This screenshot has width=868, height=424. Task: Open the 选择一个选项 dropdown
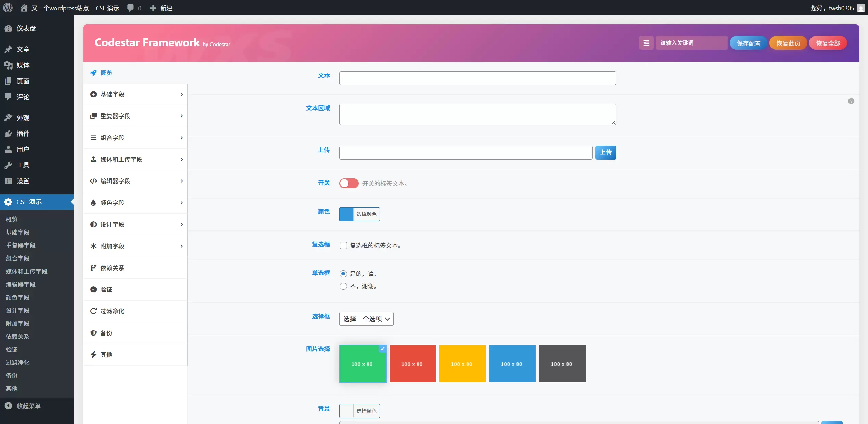[x=366, y=319]
